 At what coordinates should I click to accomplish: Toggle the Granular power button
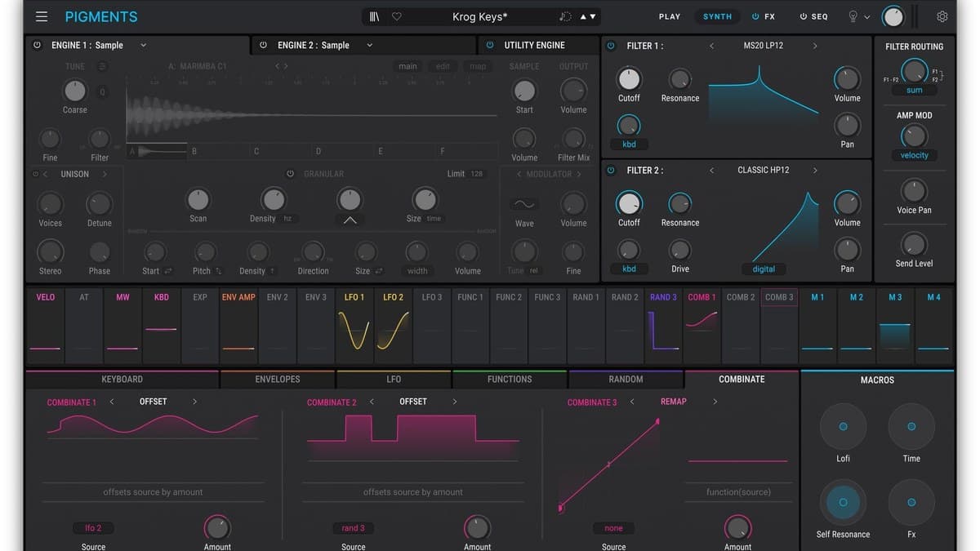290,174
